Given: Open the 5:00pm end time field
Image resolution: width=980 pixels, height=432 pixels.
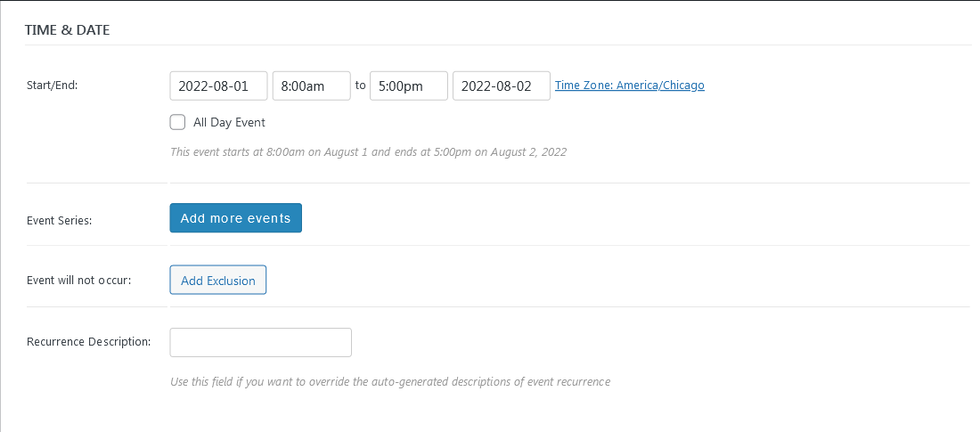Looking at the screenshot, I should click(408, 86).
